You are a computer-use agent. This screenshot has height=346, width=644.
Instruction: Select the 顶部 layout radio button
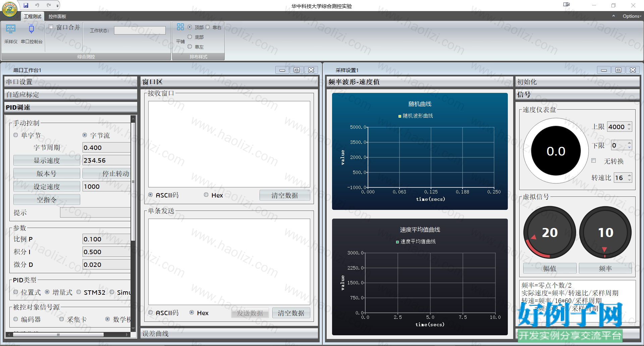pos(190,27)
